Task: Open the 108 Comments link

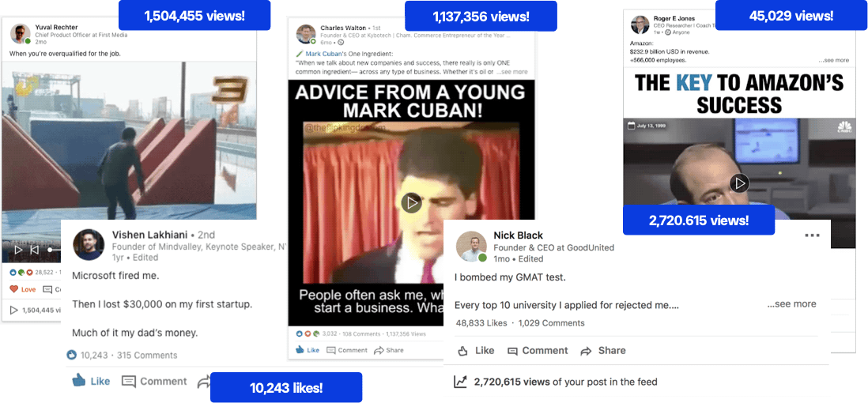Action: [361, 333]
